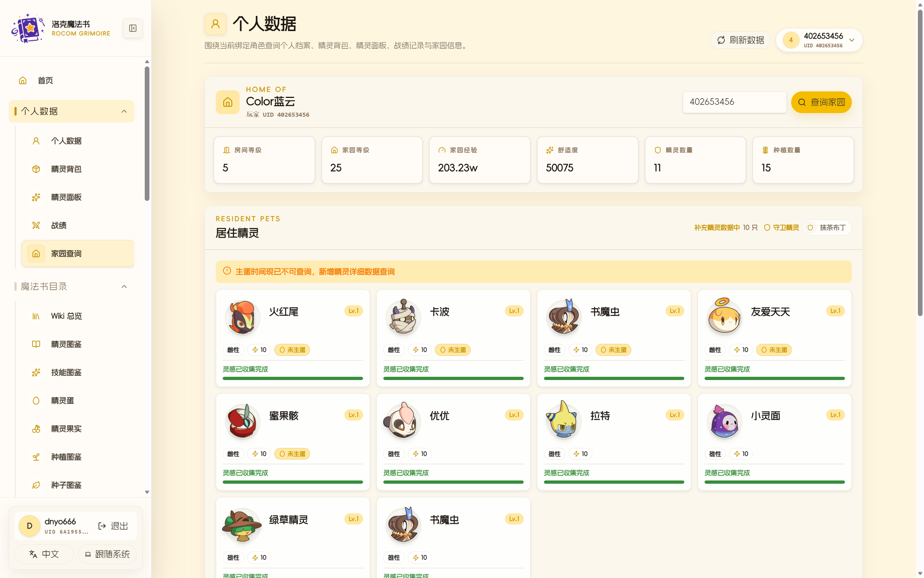The width and height of the screenshot is (924, 578).
Task: Open 精灵图鉴 page
Action: [x=78, y=344]
